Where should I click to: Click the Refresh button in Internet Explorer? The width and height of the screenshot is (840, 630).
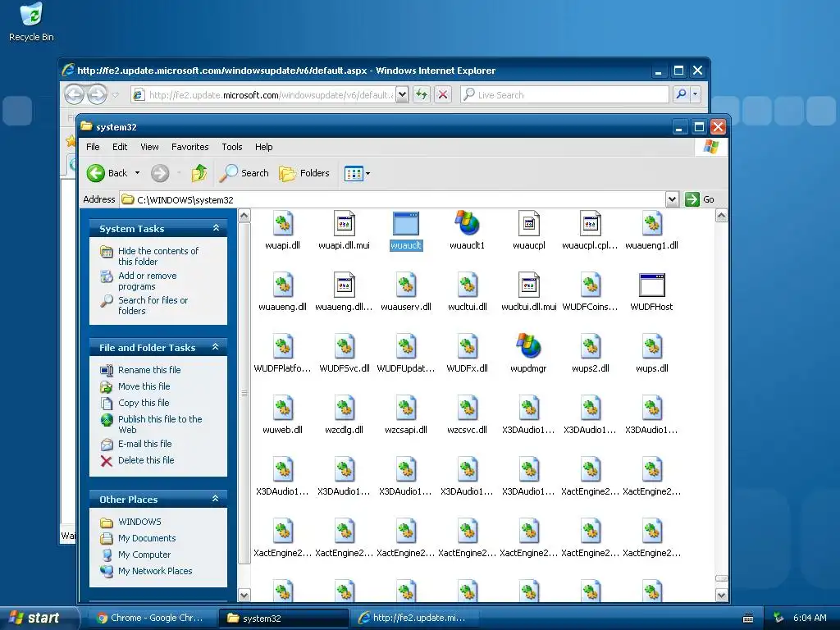[x=422, y=95]
